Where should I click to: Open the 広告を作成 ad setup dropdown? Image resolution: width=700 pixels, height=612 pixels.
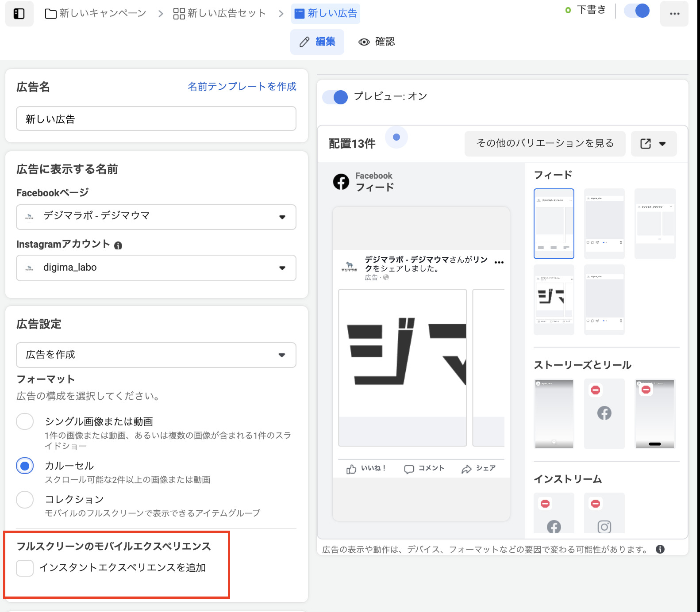[156, 355]
